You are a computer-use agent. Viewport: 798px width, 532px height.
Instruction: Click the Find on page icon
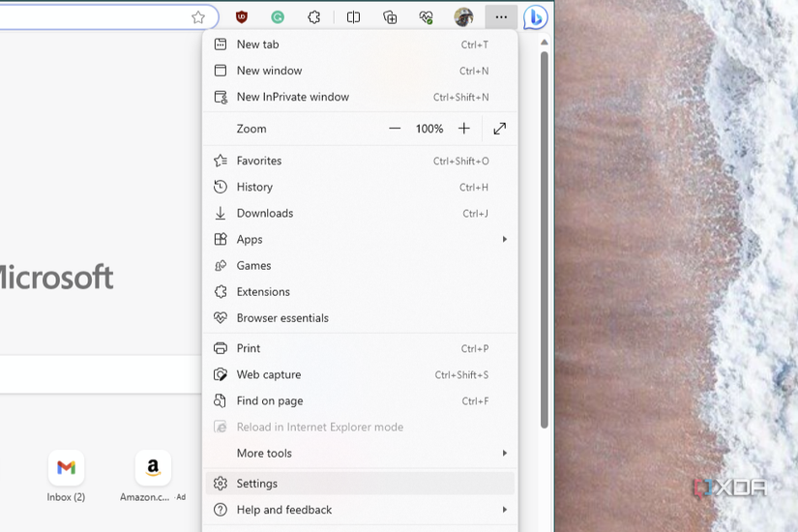[x=221, y=401]
